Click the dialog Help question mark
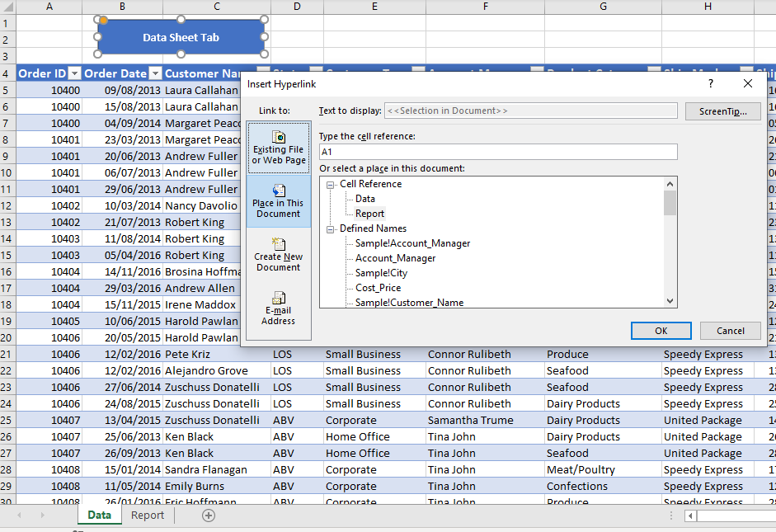The width and height of the screenshot is (776, 532). (x=711, y=83)
